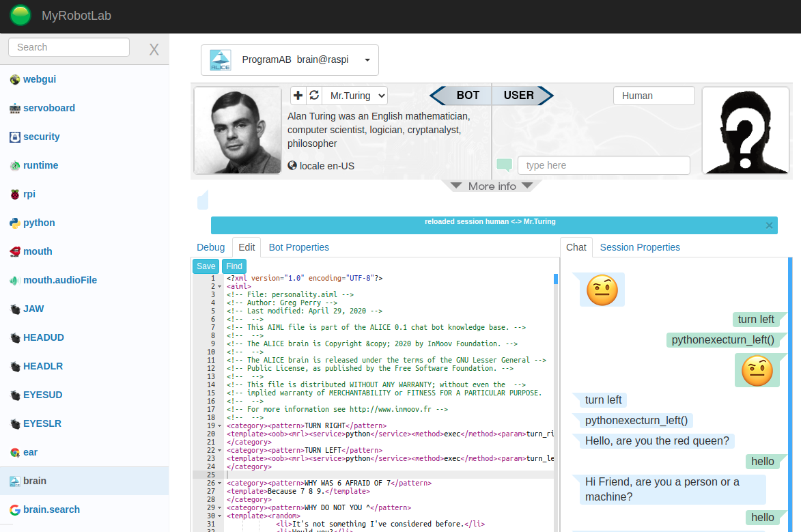Open the ProgramAB brain@raspi service dropdown
The height and width of the screenshot is (532, 801).
290,60
